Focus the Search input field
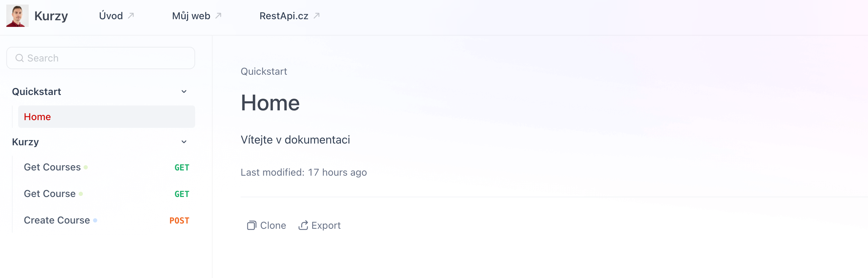868x278 pixels. point(101,58)
